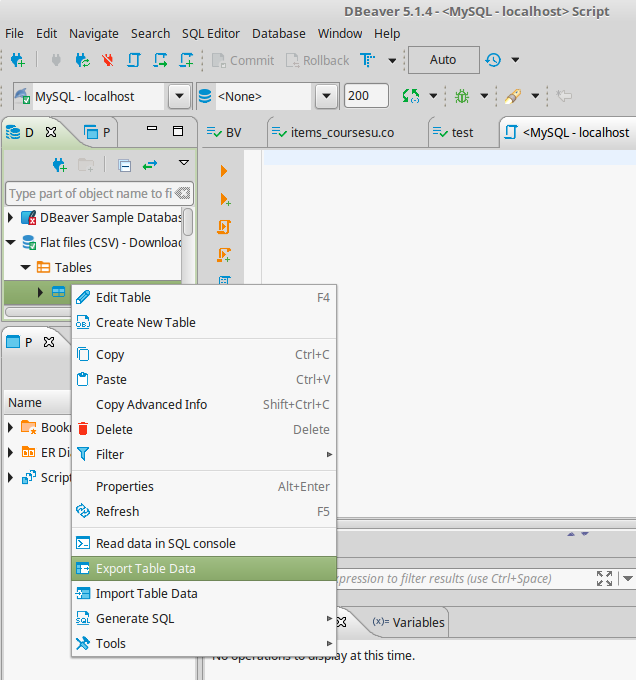
Task: Open the Navigate menu
Action: coord(94,33)
